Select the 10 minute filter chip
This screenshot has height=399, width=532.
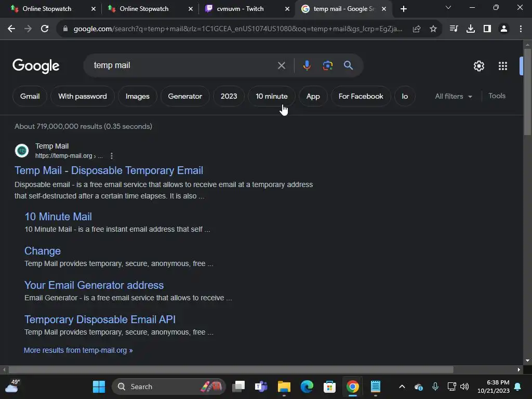point(271,96)
